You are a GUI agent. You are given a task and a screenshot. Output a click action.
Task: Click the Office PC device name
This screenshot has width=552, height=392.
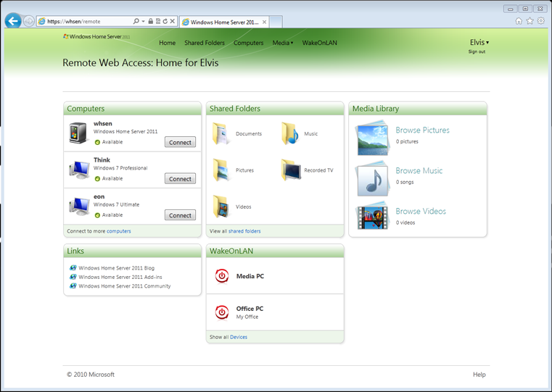[250, 309]
